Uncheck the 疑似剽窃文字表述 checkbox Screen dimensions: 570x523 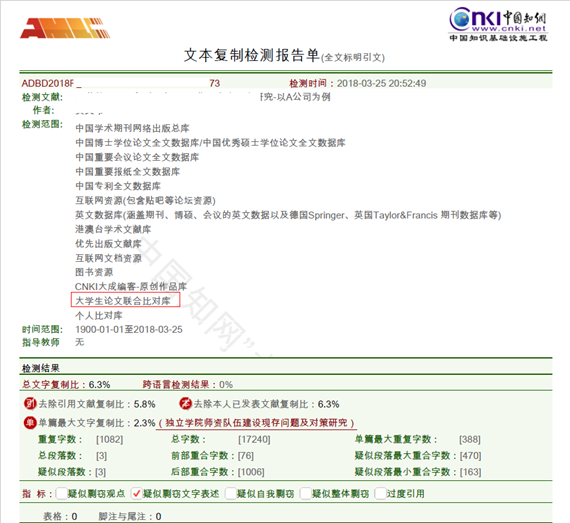point(136,494)
